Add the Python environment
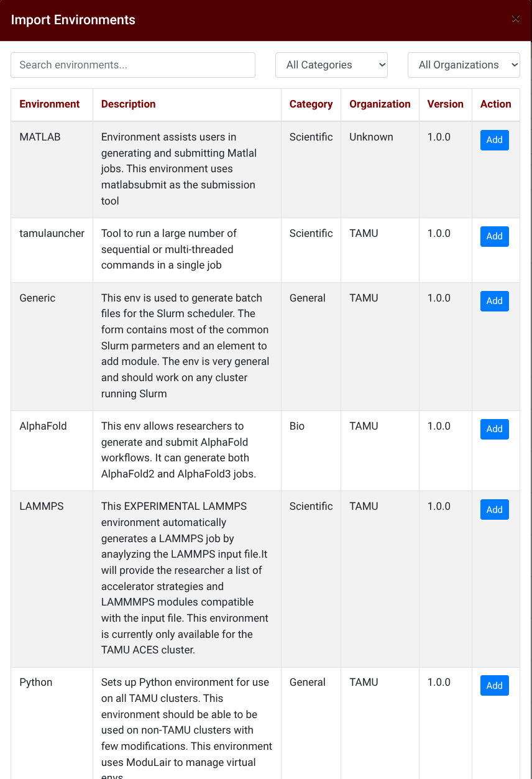Screen dimensions: 532x779 click(494, 685)
